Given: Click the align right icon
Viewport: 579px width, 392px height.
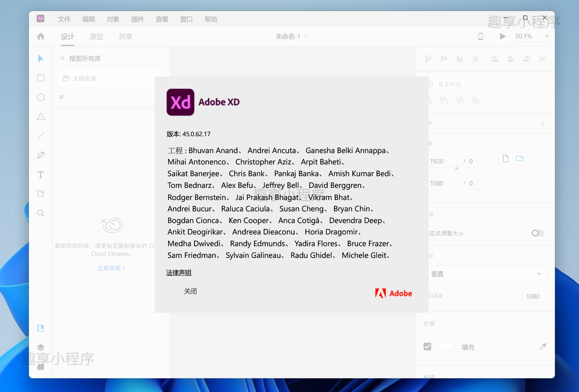Looking at the screenshot, I should click(526, 59).
